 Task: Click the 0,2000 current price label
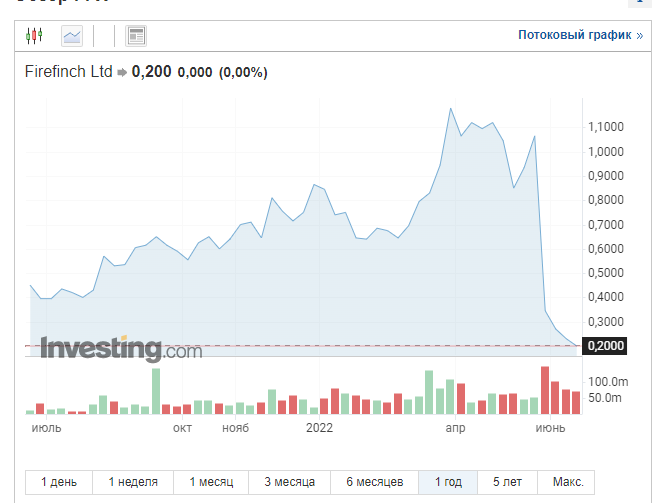(604, 346)
